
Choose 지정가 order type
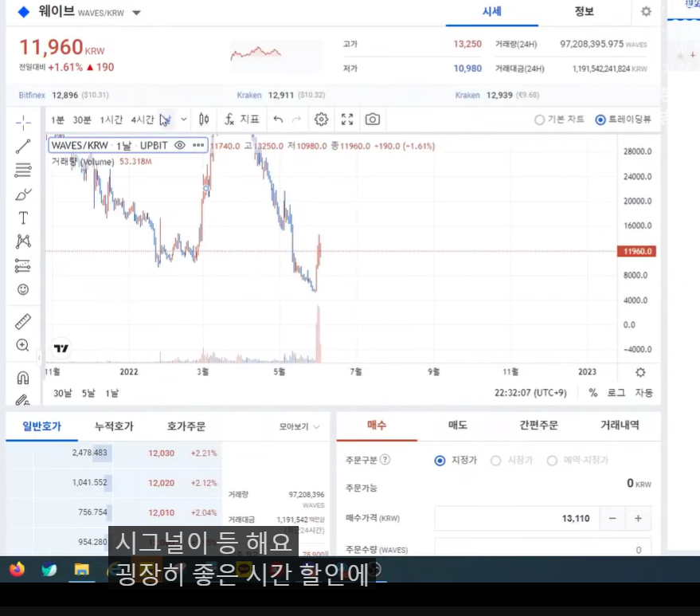(x=456, y=460)
